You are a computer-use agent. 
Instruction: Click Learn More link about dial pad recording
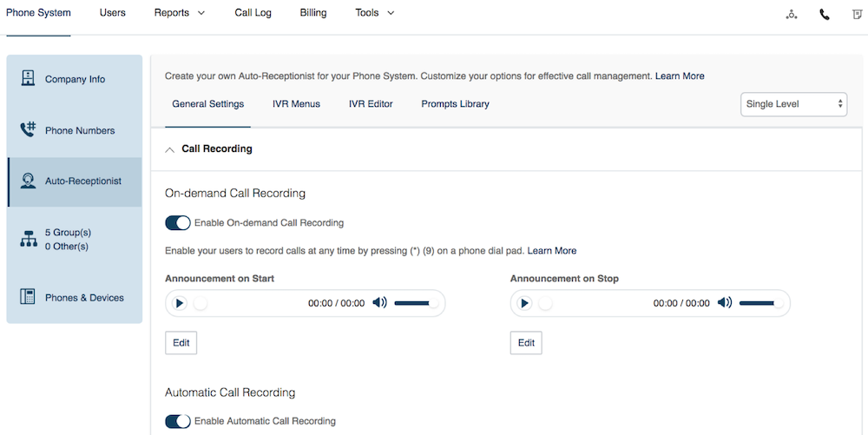click(552, 251)
